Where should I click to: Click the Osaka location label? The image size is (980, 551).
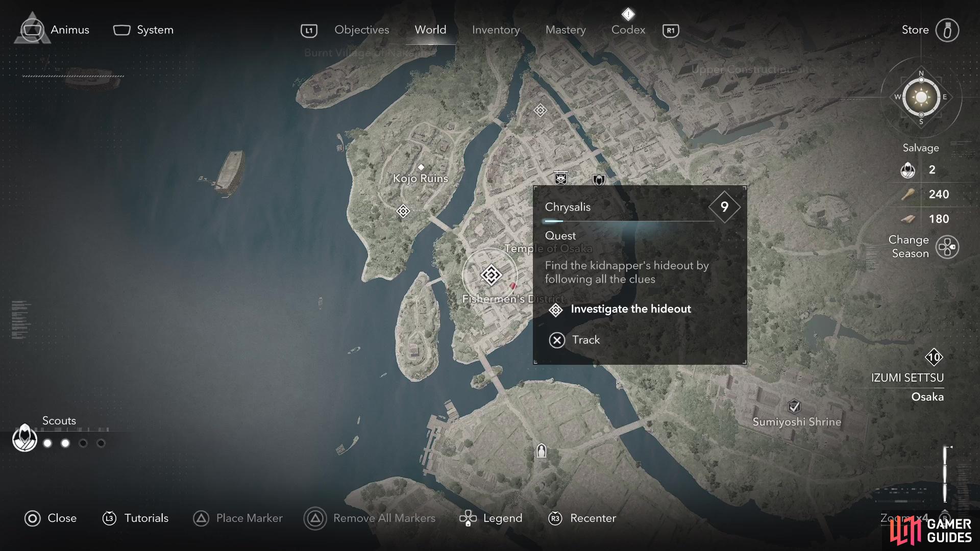[927, 397]
